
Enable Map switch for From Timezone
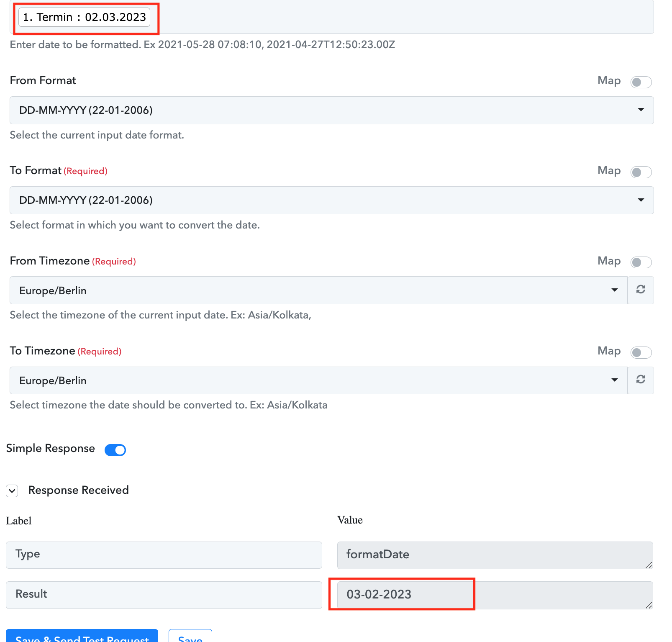tap(641, 262)
